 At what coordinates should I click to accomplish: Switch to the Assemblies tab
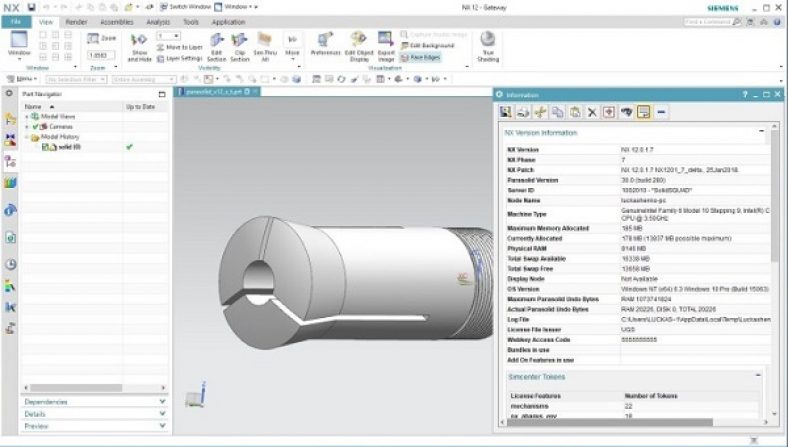pos(117,22)
